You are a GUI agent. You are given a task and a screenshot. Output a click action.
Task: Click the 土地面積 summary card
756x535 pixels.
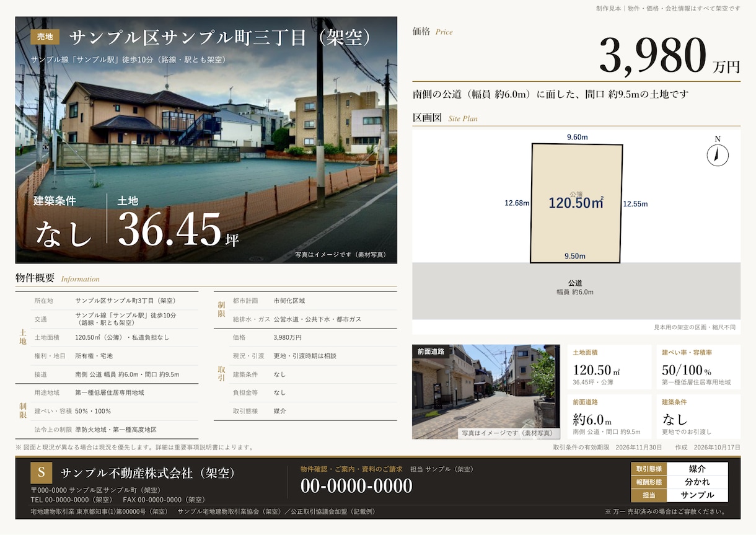click(x=609, y=367)
